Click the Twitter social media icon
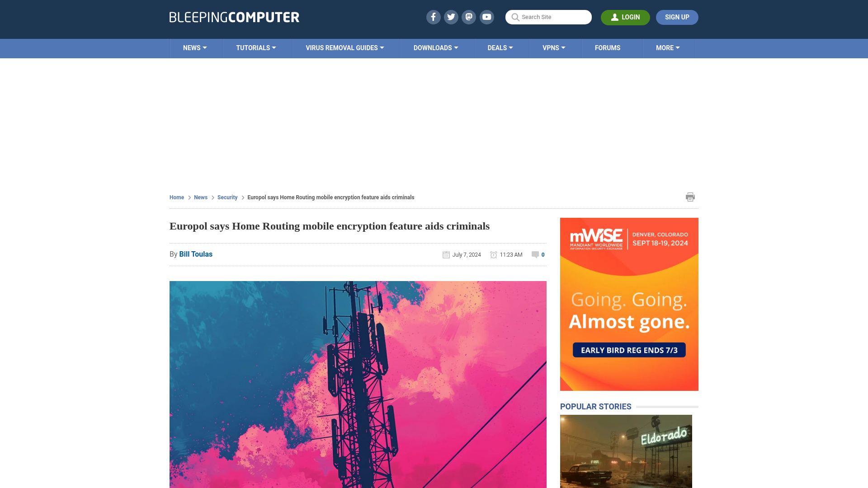This screenshot has height=488, width=868. point(451,17)
